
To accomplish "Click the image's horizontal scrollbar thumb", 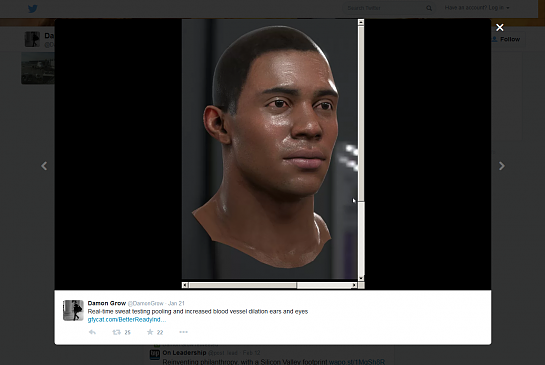I will click(x=243, y=285).
